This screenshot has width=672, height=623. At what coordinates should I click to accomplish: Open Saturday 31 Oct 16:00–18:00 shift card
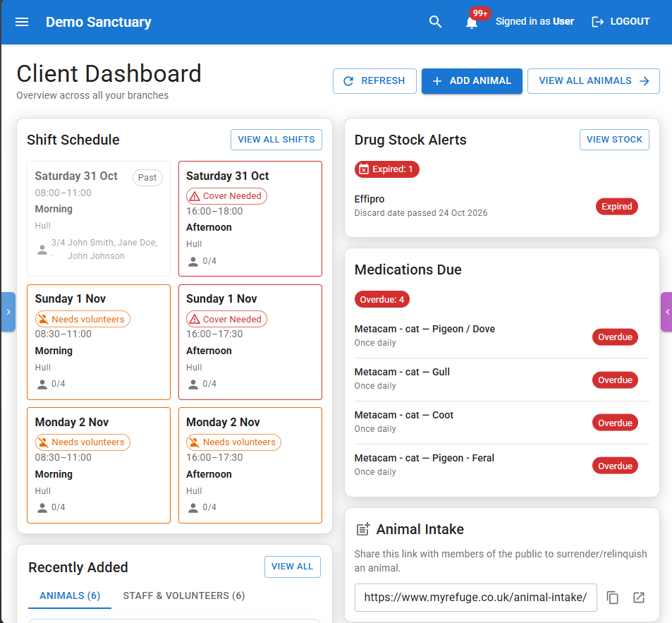click(x=250, y=219)
